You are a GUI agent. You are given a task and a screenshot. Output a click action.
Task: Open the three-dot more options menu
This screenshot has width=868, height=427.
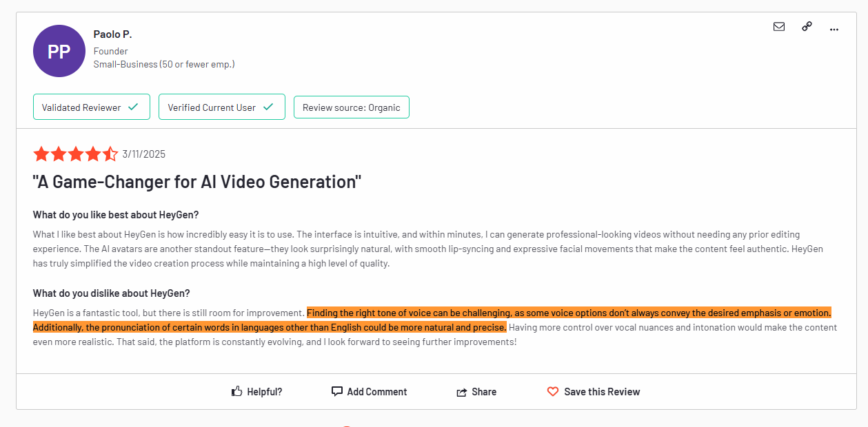[x=834, y=29]
